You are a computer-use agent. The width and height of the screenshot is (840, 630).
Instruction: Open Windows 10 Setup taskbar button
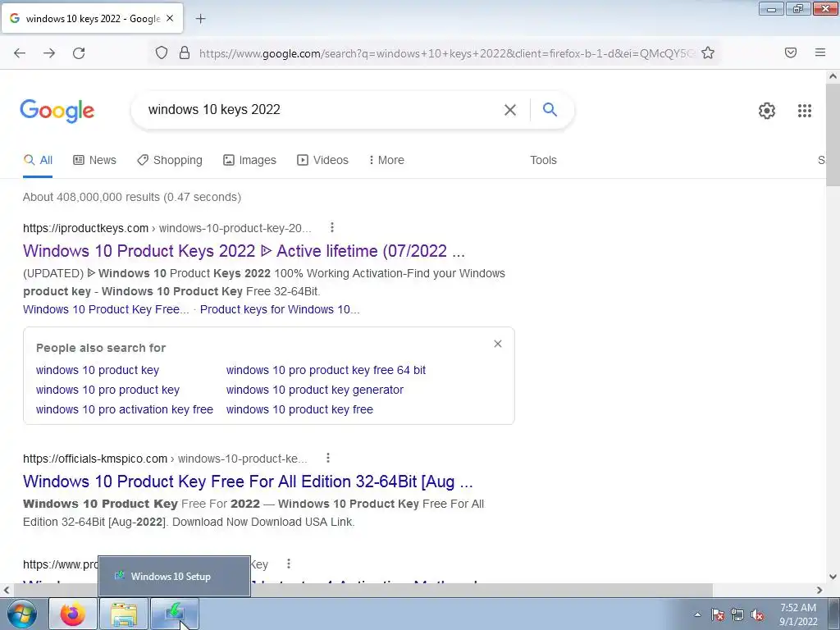(175, 614)
